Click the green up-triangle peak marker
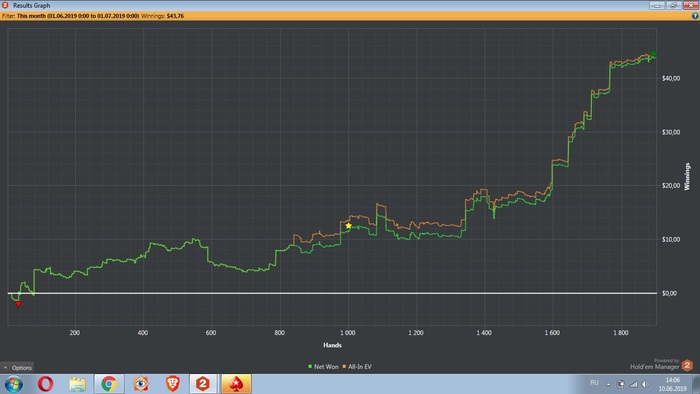This screenshot has width=700, height=394. coord(654,54)
